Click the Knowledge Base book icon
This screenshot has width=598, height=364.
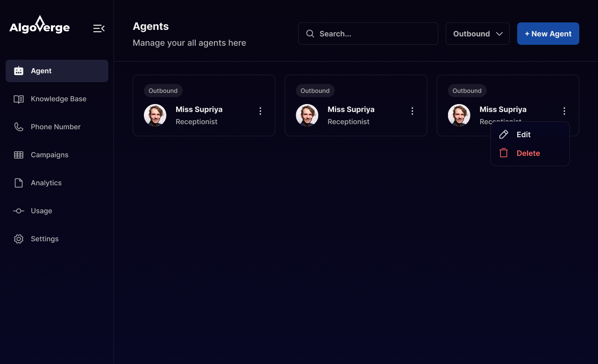(19, 99)
